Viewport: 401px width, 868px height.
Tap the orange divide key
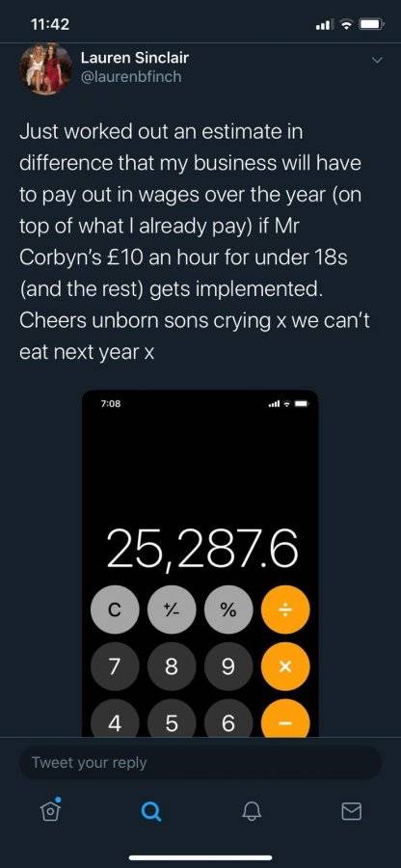pyautogui.click(x=285, y=610)
